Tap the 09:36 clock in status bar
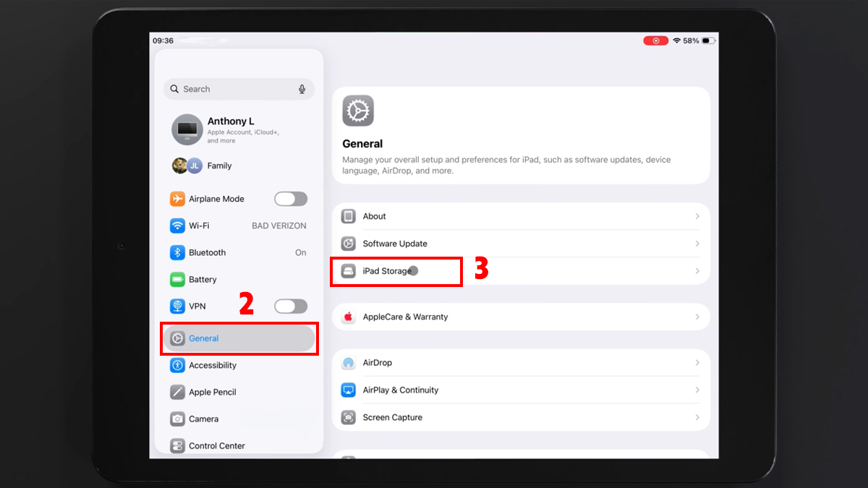 tap(163, 40)
